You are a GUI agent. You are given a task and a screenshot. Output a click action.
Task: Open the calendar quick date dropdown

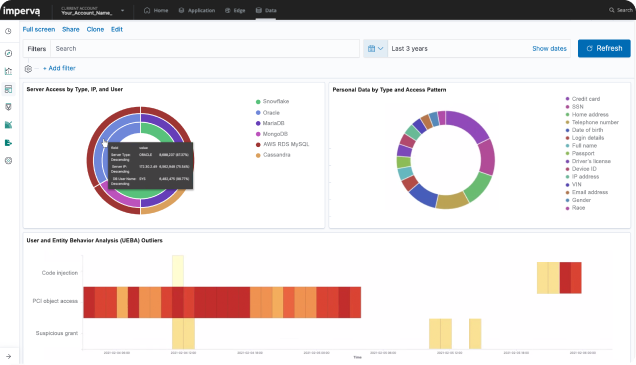point(375,49)
